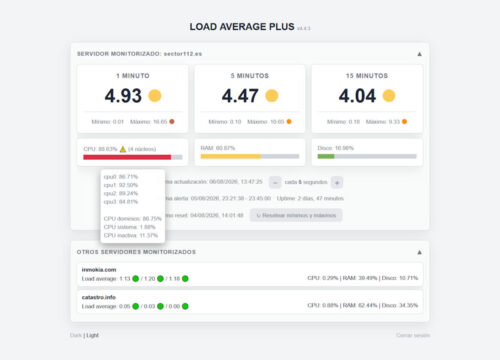Click the yellow status dot beside 4.93
The height and width of the screenshot is (360, 500).
click(x=155, y=96)
